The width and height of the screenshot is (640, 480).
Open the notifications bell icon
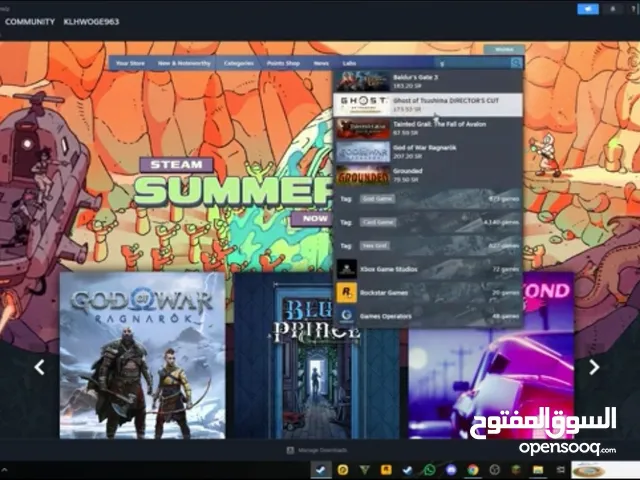pos(612,9)
